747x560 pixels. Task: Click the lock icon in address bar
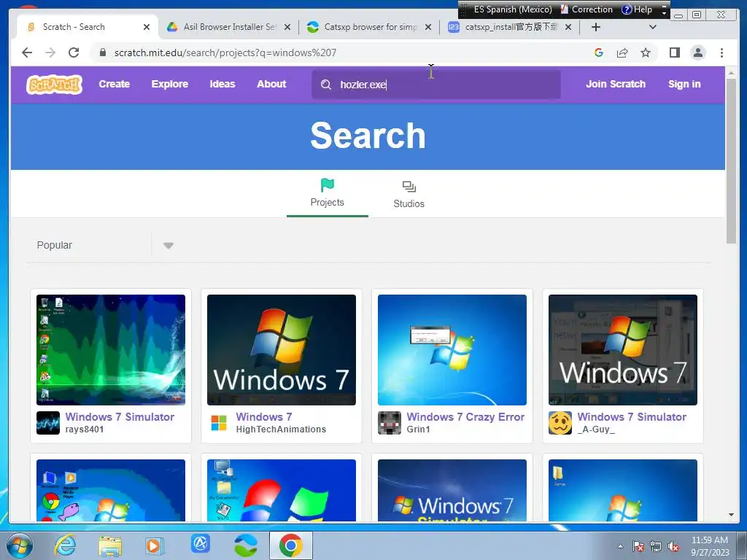tap(102, 52)
